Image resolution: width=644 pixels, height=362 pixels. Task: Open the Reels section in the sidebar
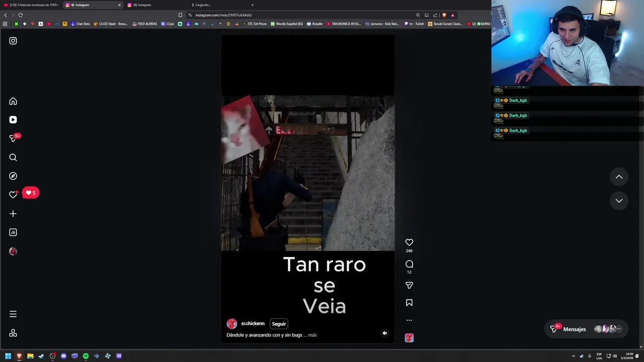(13, 120)
